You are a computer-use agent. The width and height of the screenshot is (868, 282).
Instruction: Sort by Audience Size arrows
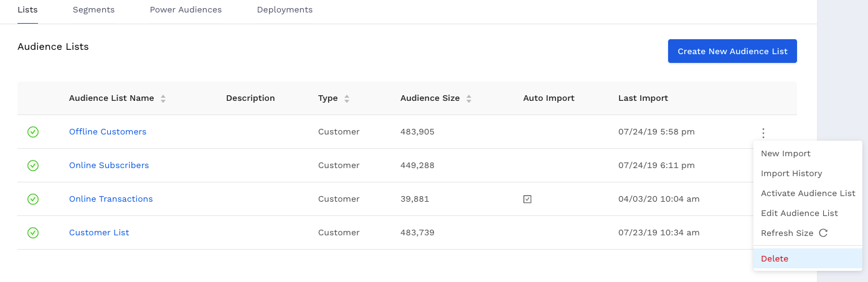(x=469, y=98)
